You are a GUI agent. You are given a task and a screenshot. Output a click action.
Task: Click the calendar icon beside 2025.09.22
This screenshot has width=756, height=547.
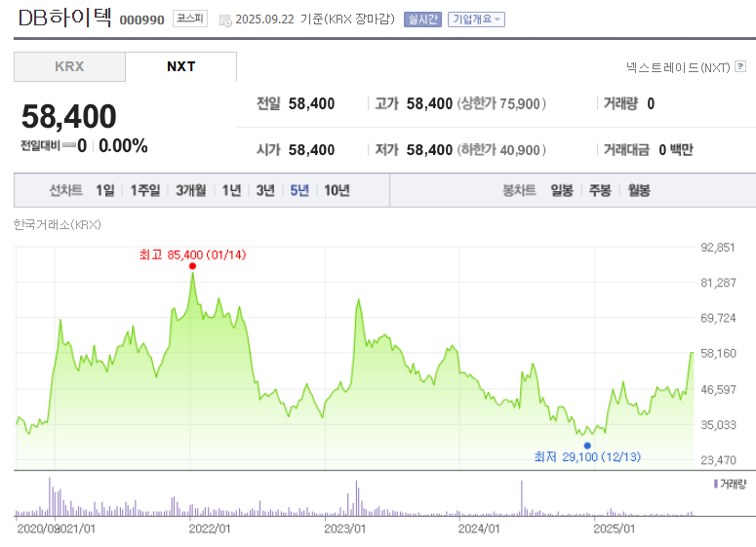tap(225, 20)
